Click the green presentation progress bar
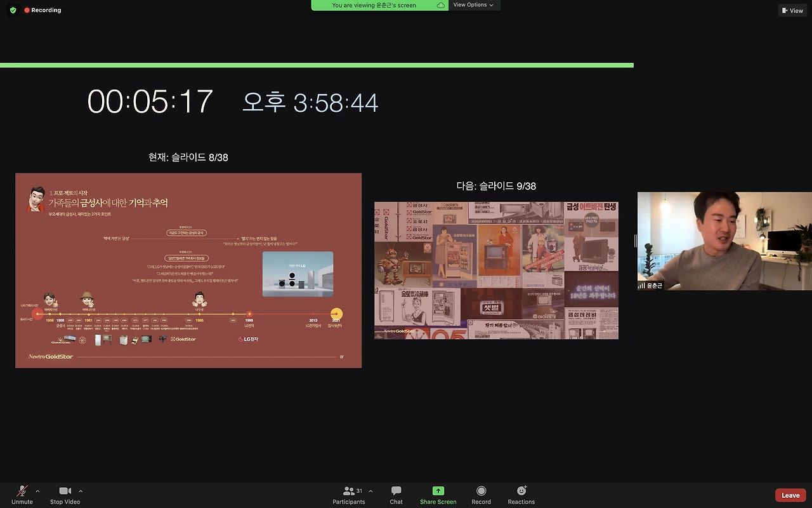The image size is (812, 508). click(317, 65)
